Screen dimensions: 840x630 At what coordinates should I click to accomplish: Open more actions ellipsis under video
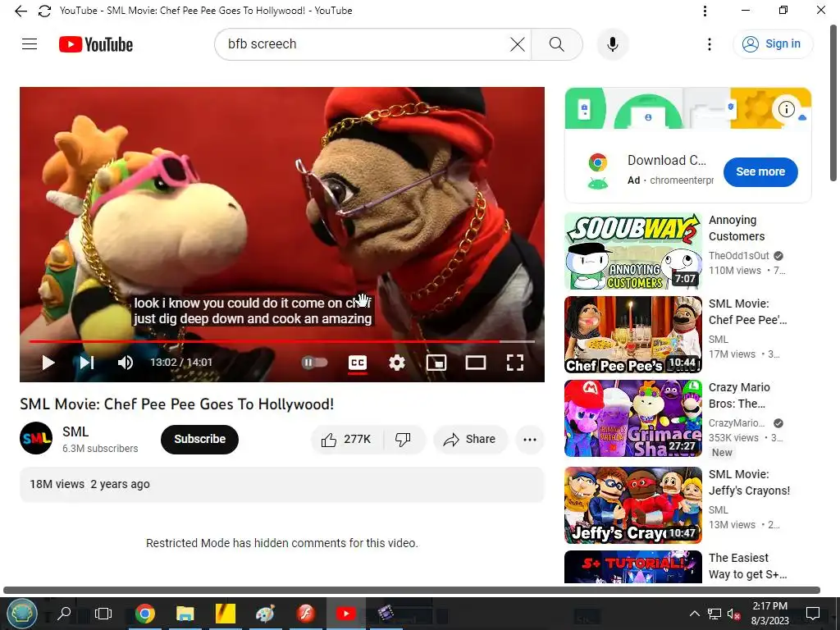[x=530, y=440]
